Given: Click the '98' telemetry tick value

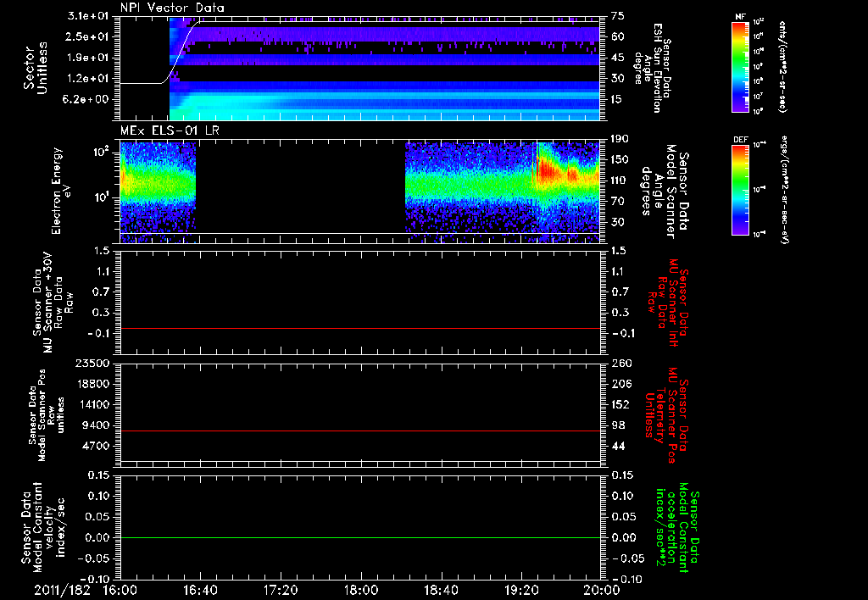Looking at the screenshot, I should click(618, 425).
